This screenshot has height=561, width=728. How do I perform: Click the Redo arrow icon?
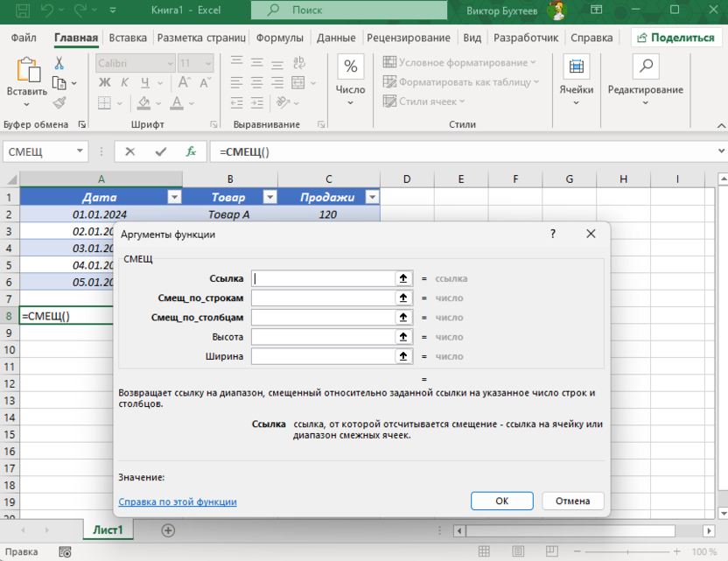click(80, 11)
